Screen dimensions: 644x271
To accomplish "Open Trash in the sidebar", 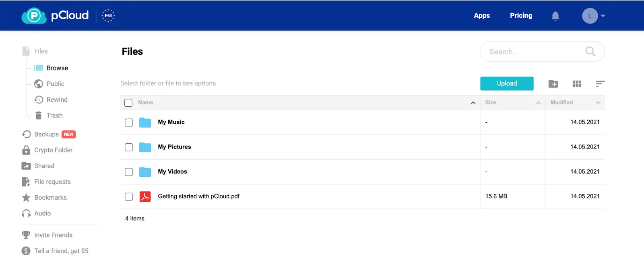I will [x=55, y=115].
